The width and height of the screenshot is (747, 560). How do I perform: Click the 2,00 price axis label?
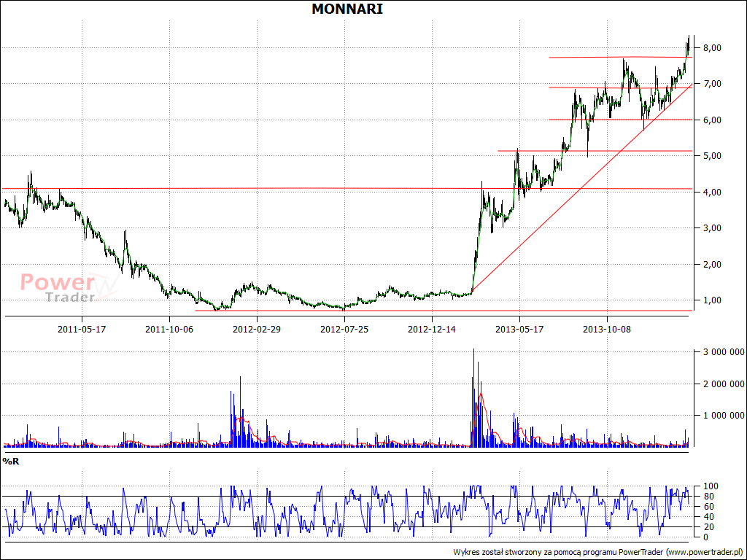(712, 264)
